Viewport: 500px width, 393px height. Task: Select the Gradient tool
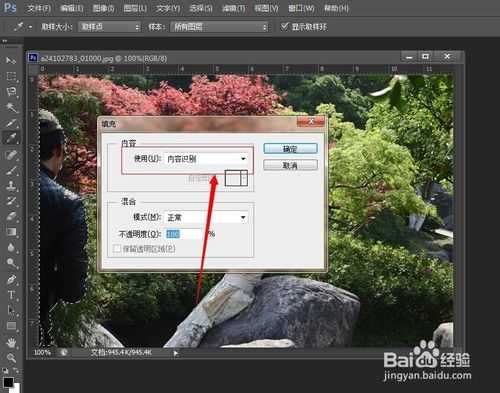pos(12,232)
